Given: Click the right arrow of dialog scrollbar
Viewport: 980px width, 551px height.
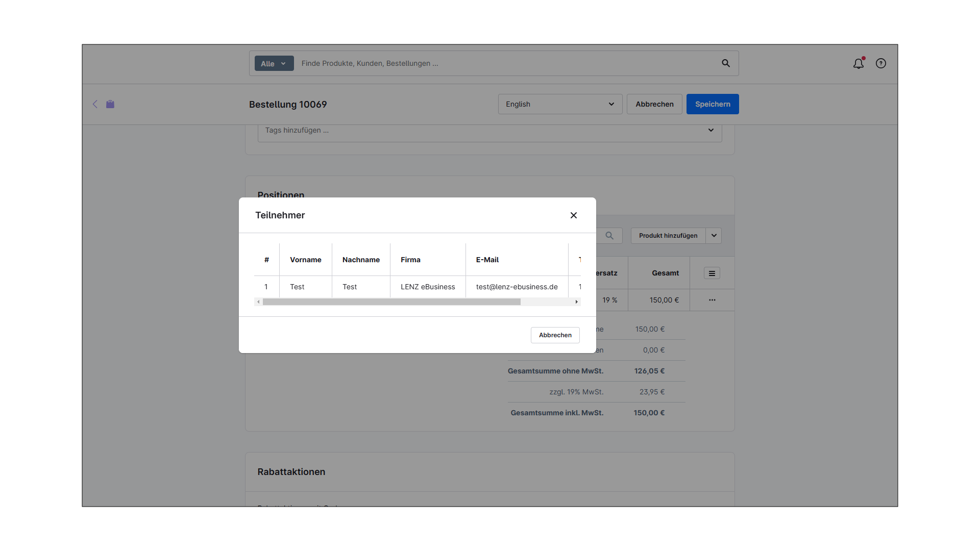Looking at the screenshot, I should (x=577, y=302).
